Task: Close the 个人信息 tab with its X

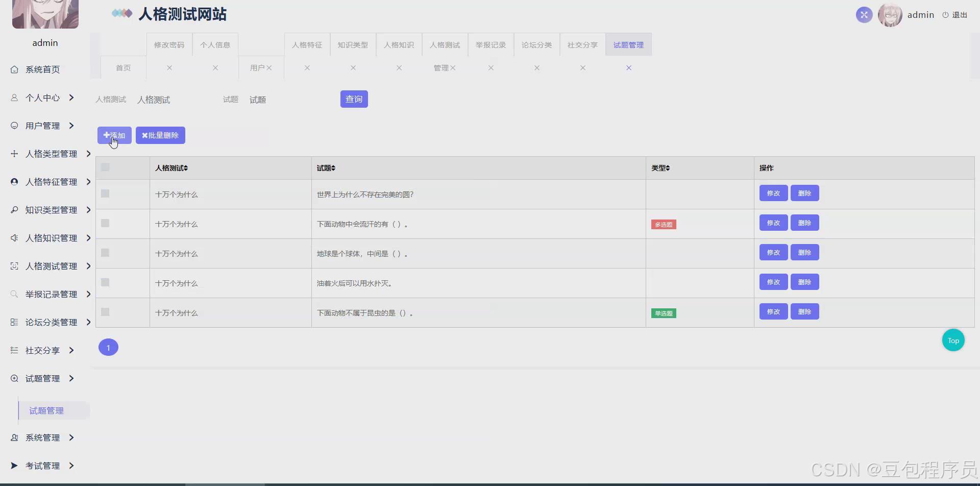Action: pos(215,68)
